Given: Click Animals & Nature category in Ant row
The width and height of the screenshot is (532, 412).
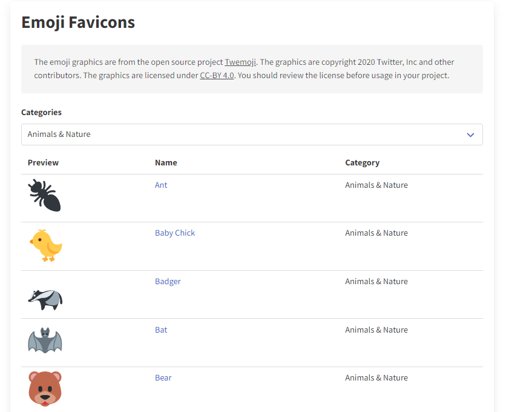Looking at the screenshot, I should [376, 185].
